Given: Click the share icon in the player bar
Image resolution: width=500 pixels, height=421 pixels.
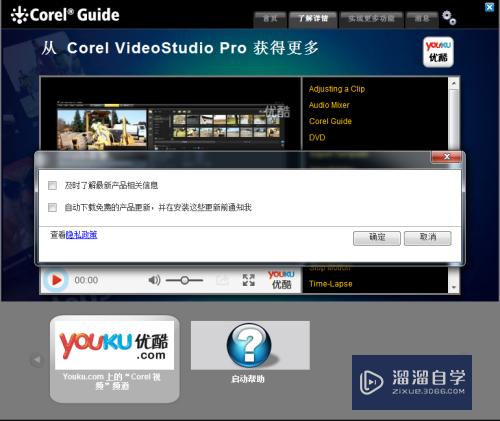Looking at the screenshot, I should point(222,280).
